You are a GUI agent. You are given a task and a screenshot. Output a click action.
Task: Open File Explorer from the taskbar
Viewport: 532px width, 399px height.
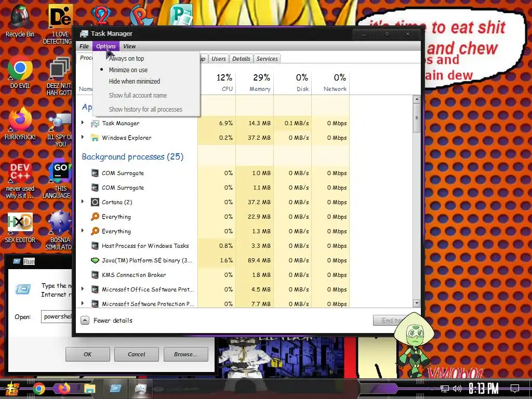pos(89,389)
